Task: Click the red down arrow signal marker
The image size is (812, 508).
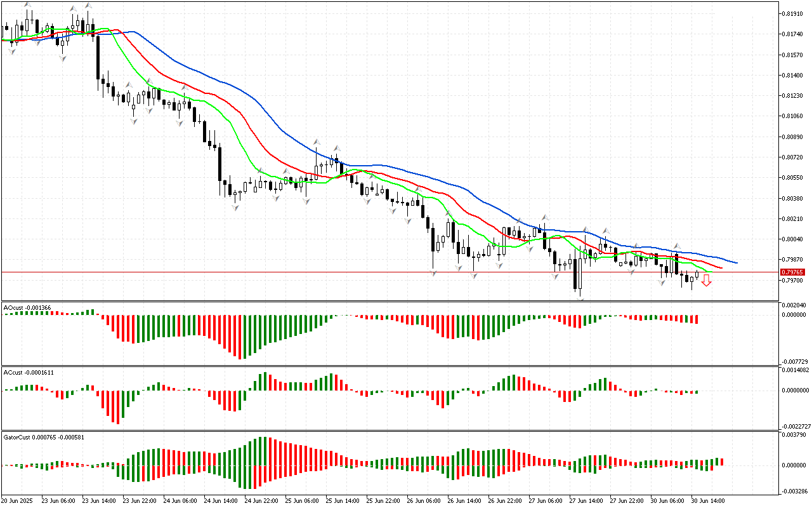Action: pyautogui.click(x=706, y=281)
